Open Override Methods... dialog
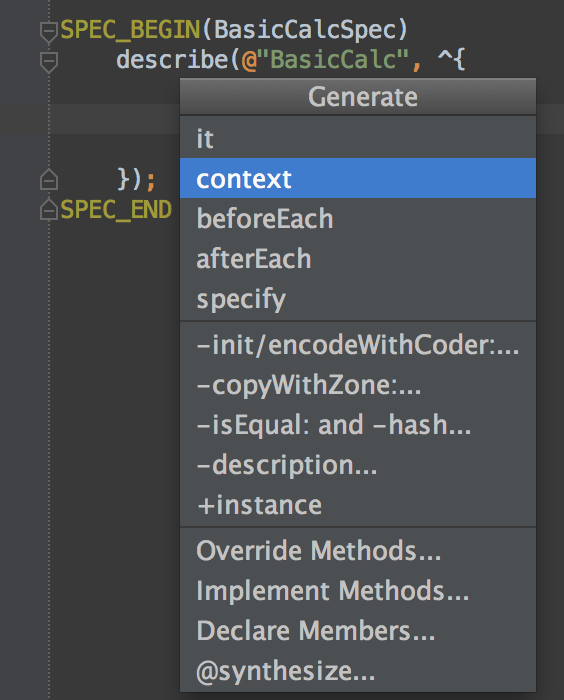 pos(358,550)
